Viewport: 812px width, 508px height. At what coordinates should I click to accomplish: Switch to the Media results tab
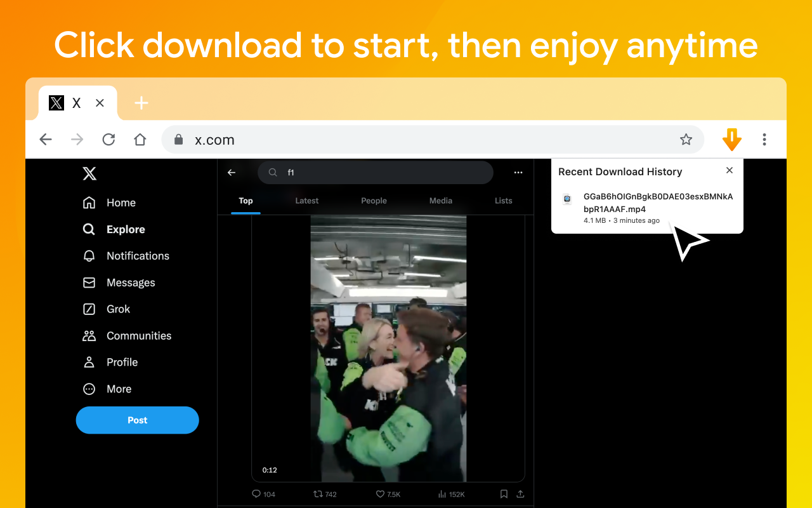pyautogui.click(x=440, y=201)
